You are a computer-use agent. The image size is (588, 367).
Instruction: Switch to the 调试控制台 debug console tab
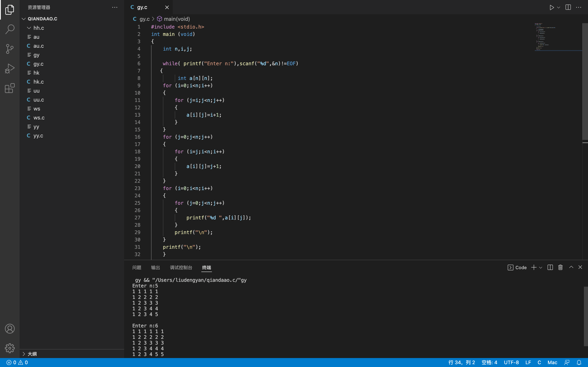coord(181,268)
